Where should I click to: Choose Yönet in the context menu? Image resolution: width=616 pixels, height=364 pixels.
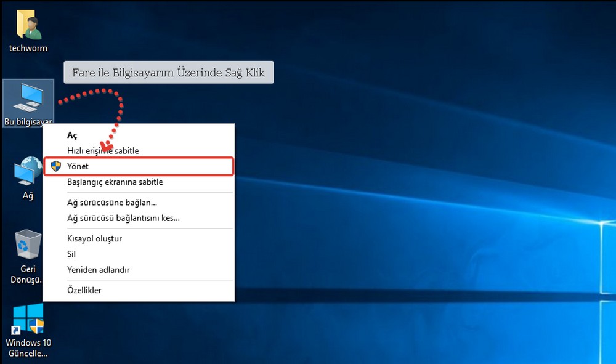78,166
